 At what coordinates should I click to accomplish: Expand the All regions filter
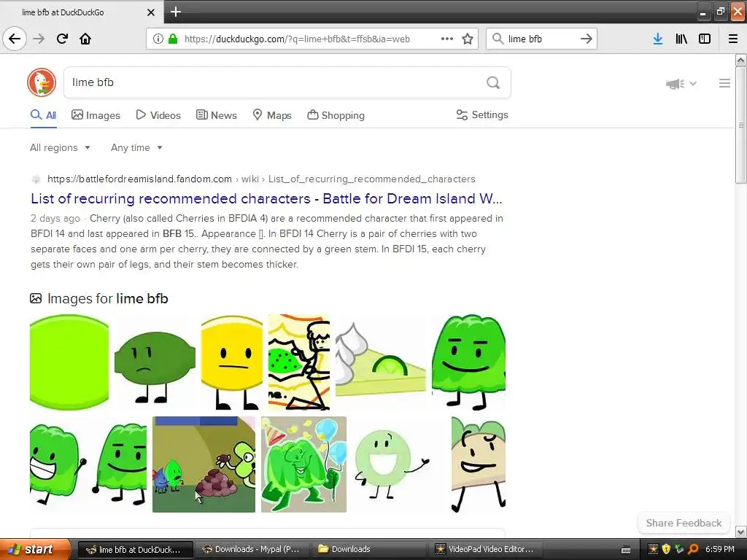pos(60,147)
